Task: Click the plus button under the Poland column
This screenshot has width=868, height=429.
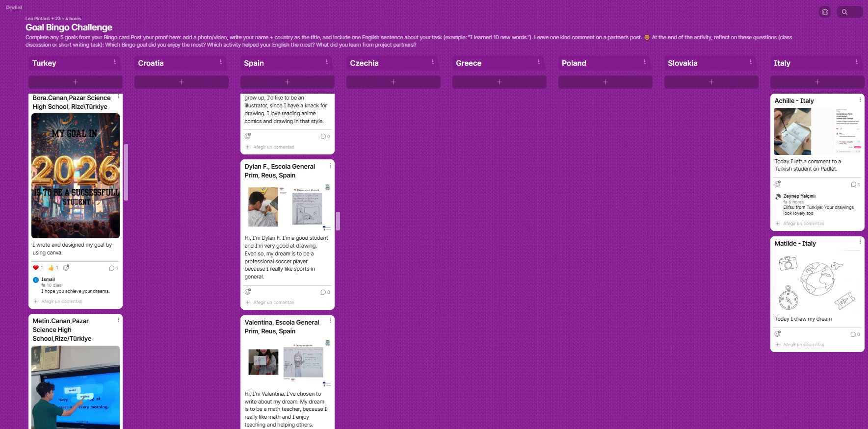Action: 605,82
